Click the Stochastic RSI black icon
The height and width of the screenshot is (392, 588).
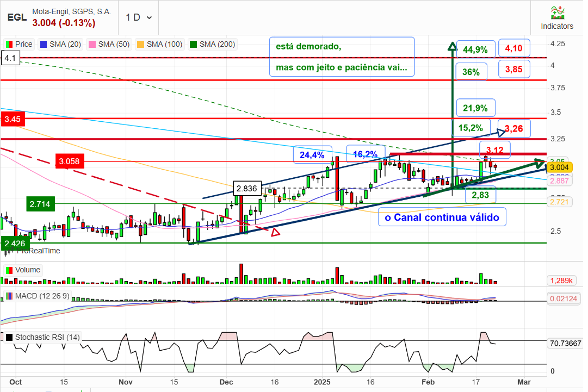tap(9, 338)
